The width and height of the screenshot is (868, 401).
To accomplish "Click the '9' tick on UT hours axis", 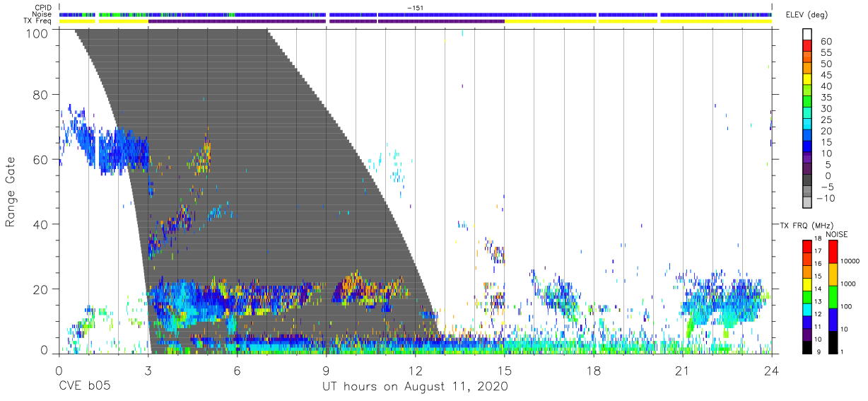I will [x=326, y=371].
